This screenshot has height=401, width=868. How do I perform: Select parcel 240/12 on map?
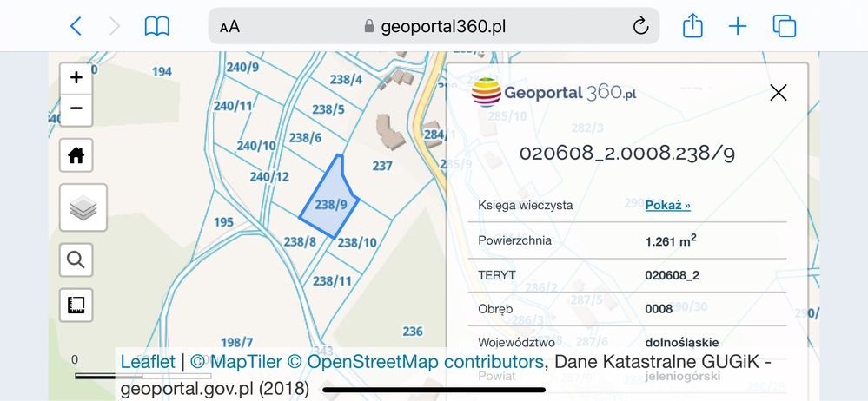click(269, 176)
